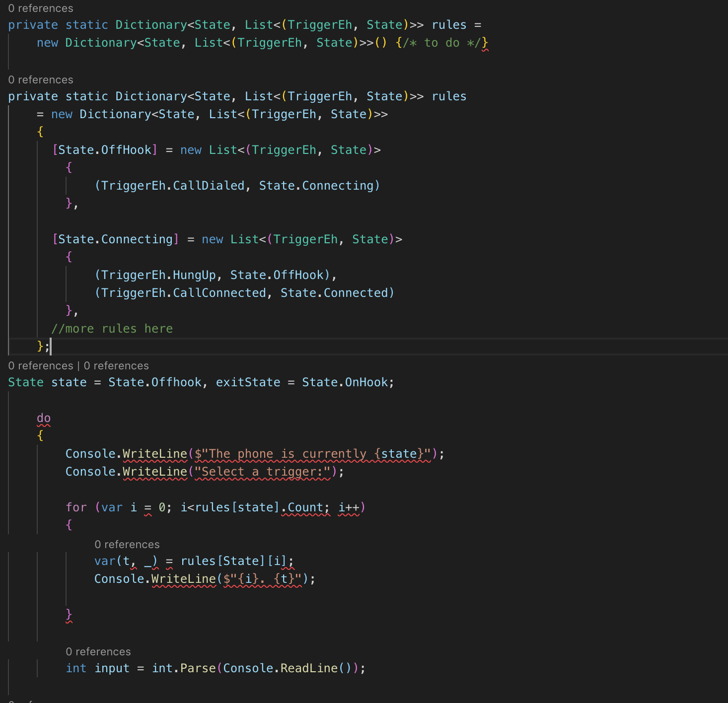The width and height of the screenshot is (728, 703).
Task: Click the '[State.Connecting]' dictionary key
Action: pos(116,239)
